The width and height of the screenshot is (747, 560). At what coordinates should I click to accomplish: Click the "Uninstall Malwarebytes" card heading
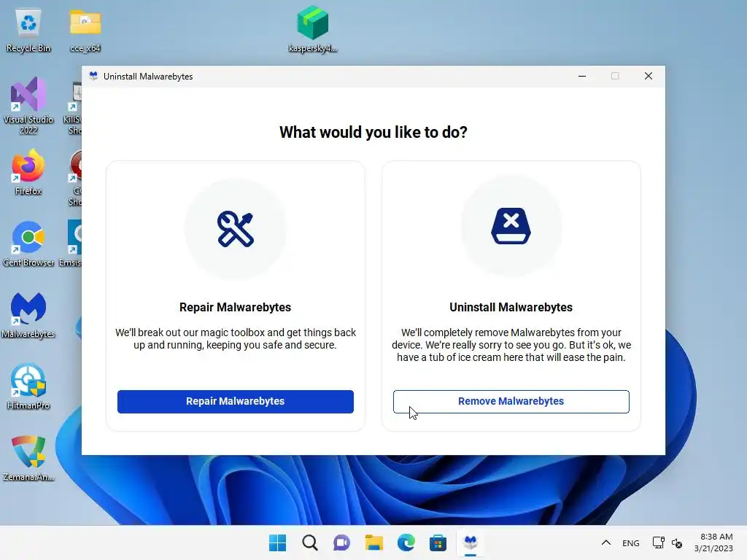(x=511, y=307)
